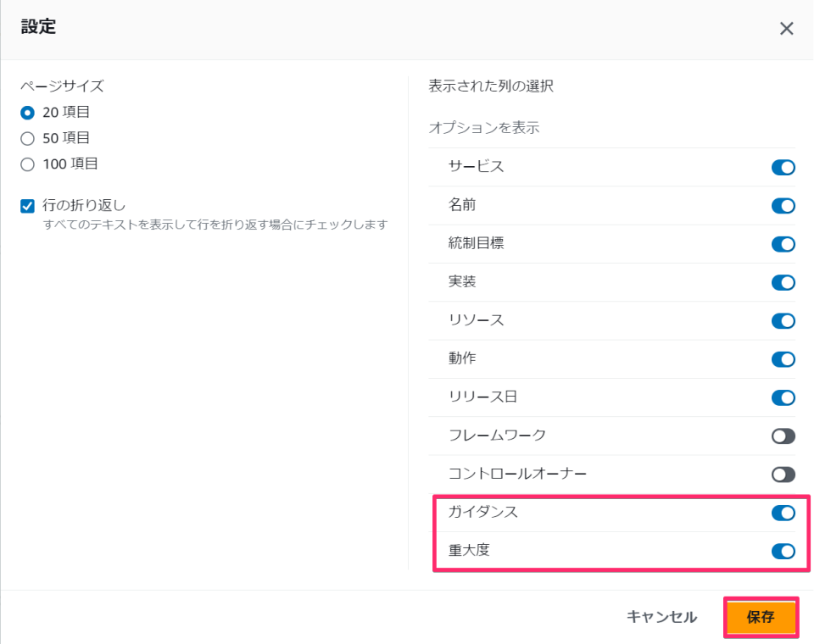Select the 100 項目 page size option
This screenshot has height=644, width=814.
pos(27,164)
